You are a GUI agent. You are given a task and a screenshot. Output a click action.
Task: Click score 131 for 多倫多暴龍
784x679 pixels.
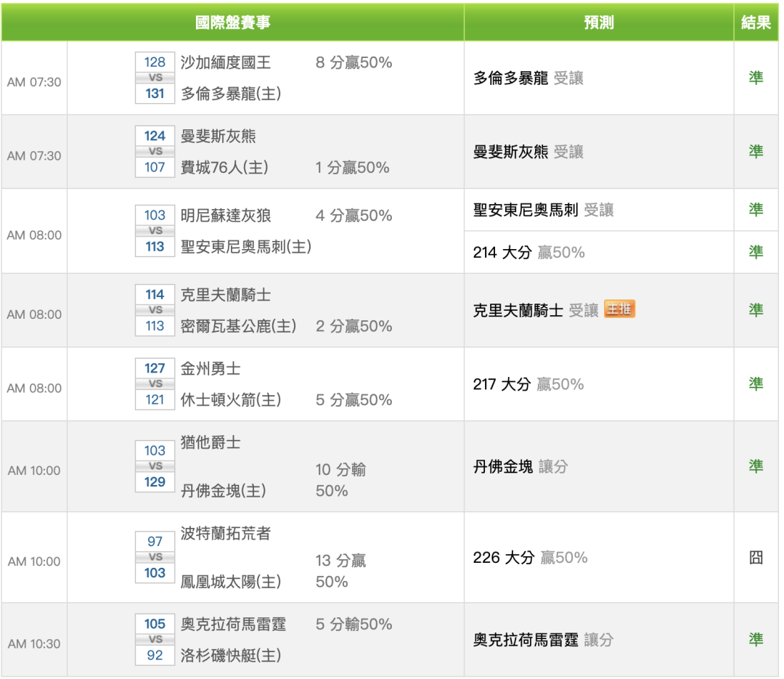point(155,94)
